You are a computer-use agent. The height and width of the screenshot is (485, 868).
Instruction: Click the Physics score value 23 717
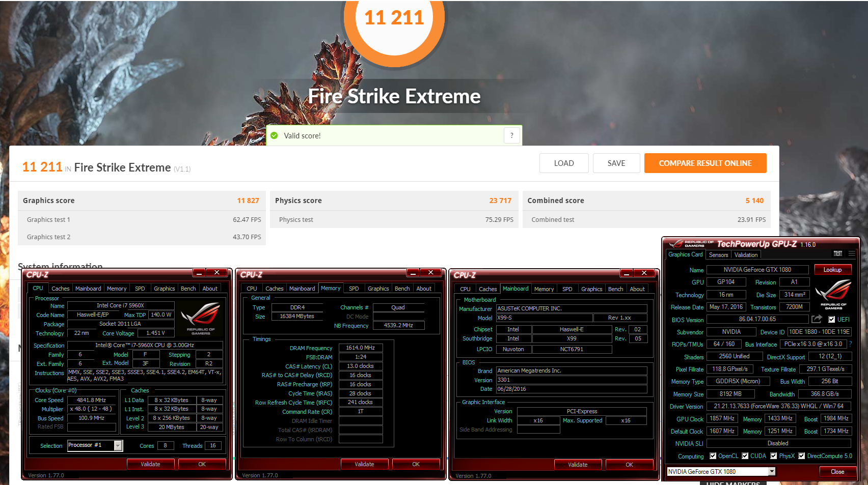coord(500,201)
